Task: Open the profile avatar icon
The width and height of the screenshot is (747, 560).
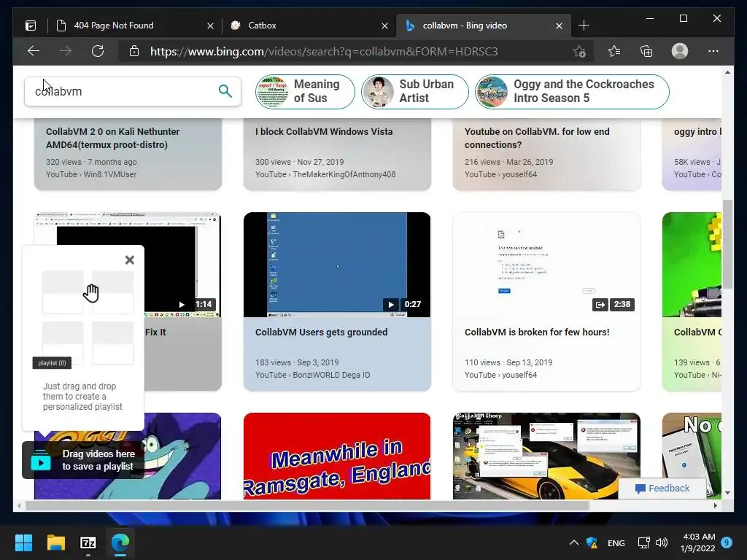Action: 680,51
